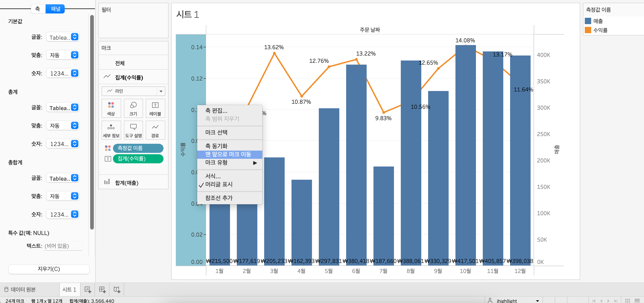Click the orange 수익률 legend swatch
Screen dimensions: 644x303
(x=588, y=30)
